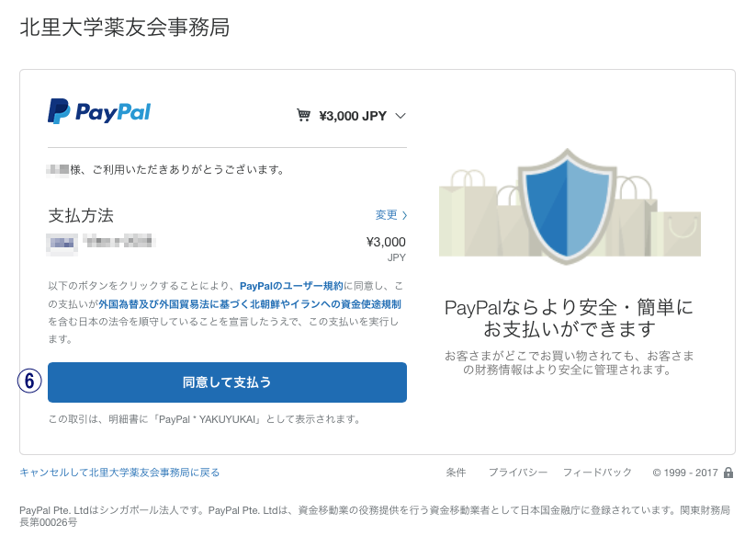This screenshot has height=547, width=756.
Task: Click the PayPal Pte. Ltd legal notice text
Action: 375,516
